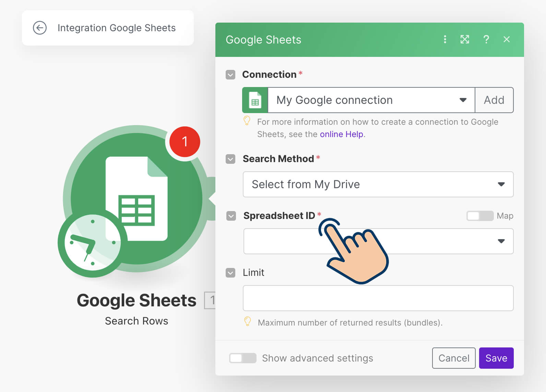The image size is (546, 392).
Task: Open the Select from My Drive dropdown
Action: pyautogui.click(x=378, y=184)
